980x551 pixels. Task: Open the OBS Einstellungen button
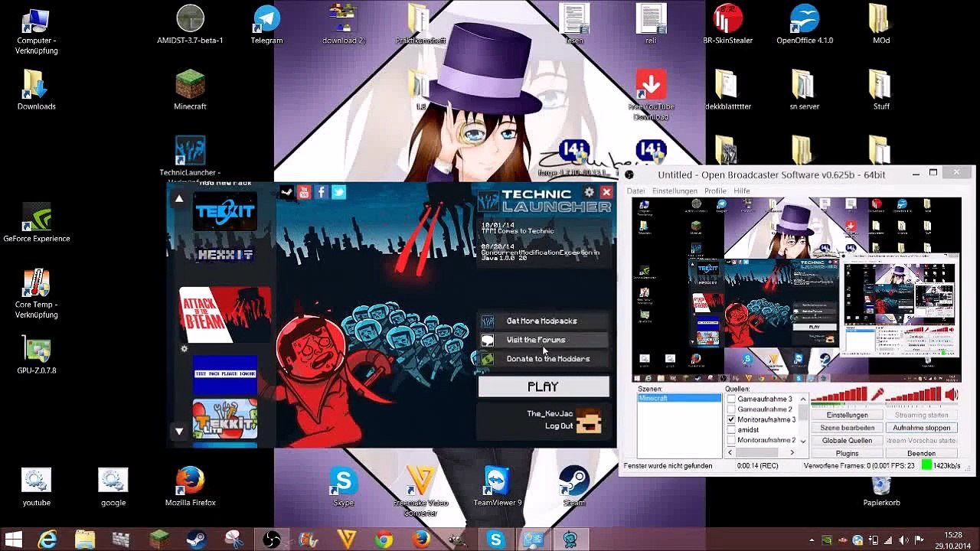click(848, 416)
